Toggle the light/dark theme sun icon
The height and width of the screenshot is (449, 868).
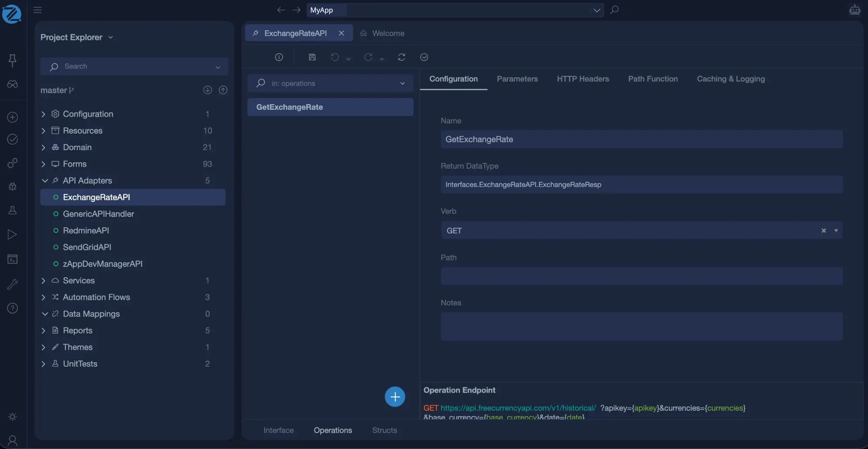13,416
